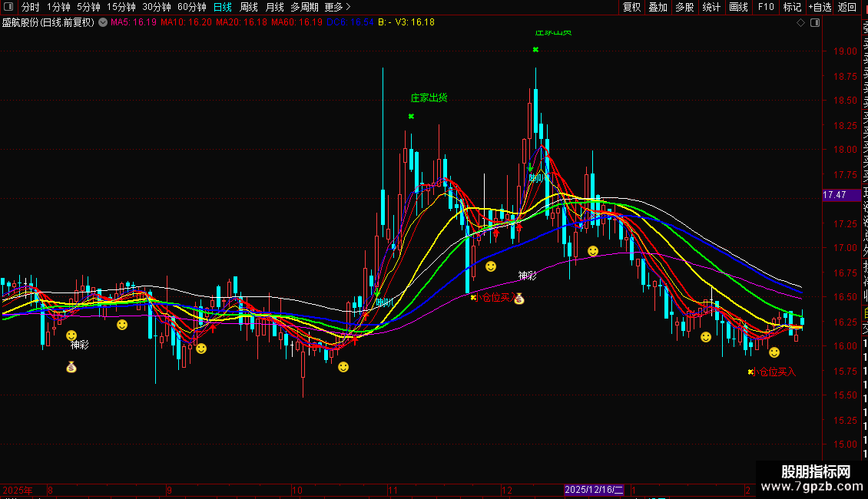Open the 分时 intraday view

coord(31,7)
